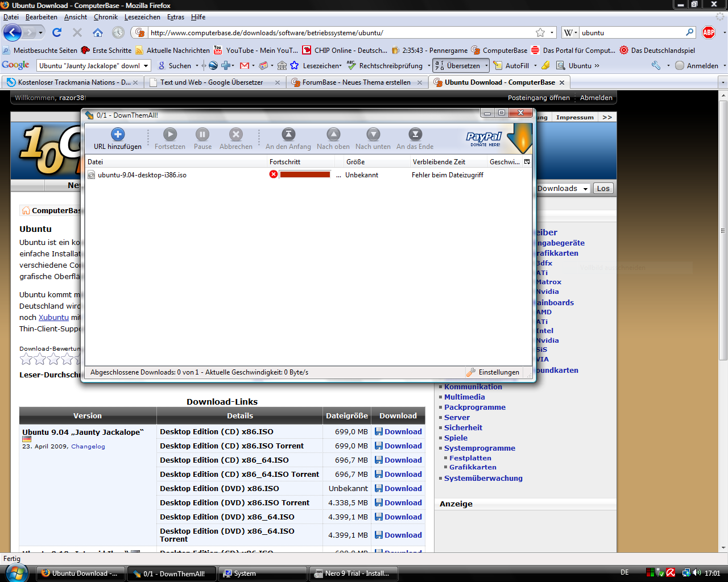The image size is (728, 582).
Task: Open the Lesezeichen menu
Action: [x=142, y=17]
